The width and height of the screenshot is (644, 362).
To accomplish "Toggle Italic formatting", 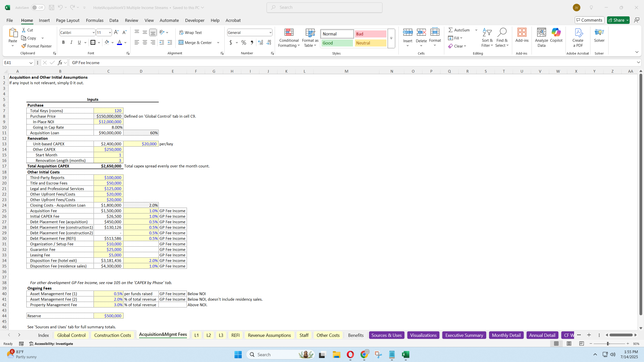I will [71, 42].
